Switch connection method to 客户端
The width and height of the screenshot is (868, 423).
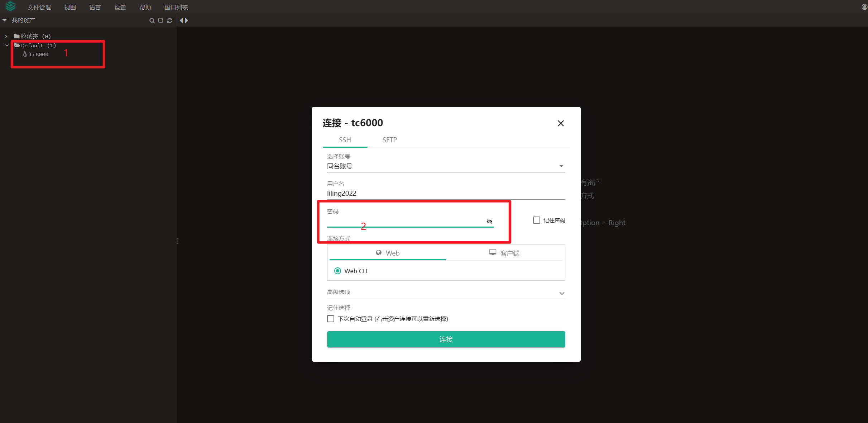coord(504,253)
